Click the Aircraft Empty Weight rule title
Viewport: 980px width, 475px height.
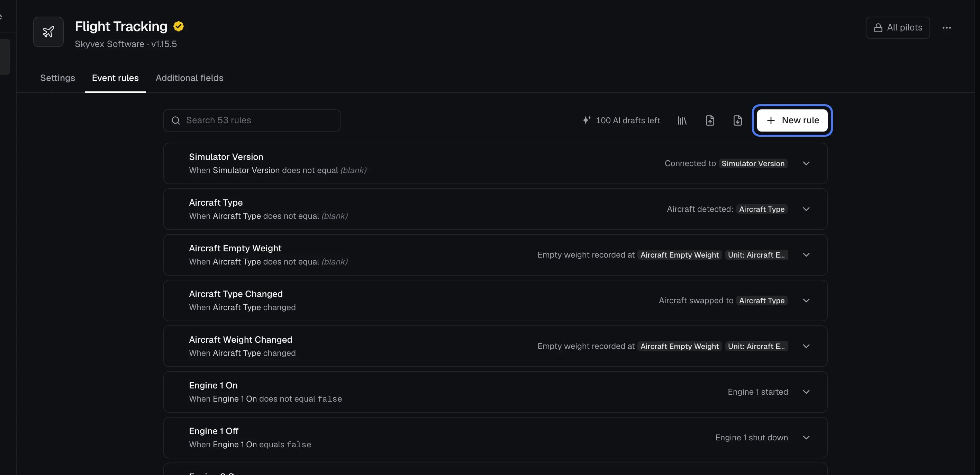pyautogui.click(x=235, y=248)
